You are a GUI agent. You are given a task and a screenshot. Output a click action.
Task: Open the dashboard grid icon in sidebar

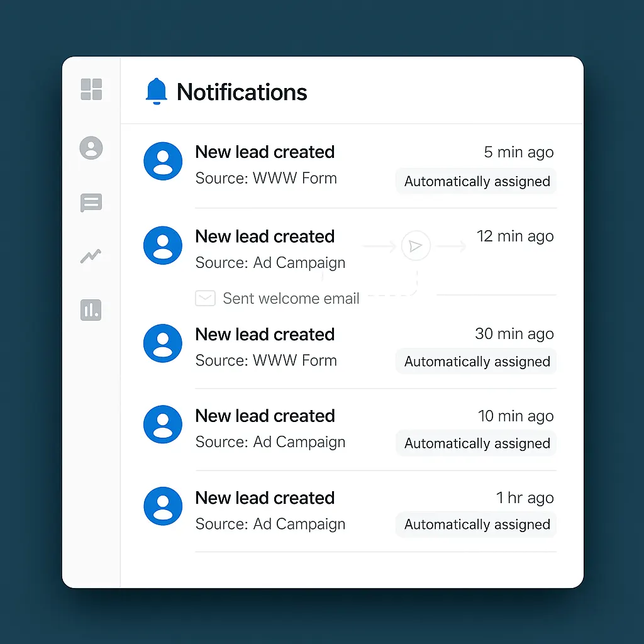(91, 90)
